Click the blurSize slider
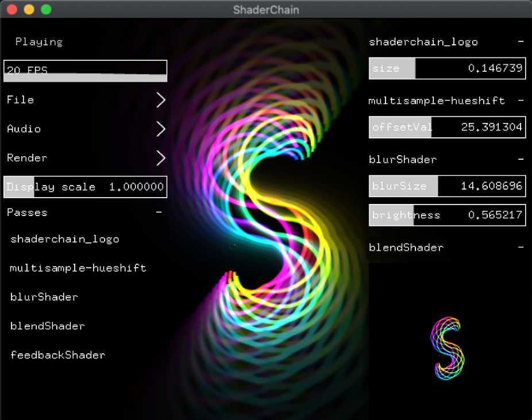Viewport: 532px width, 420px height. 447,186
